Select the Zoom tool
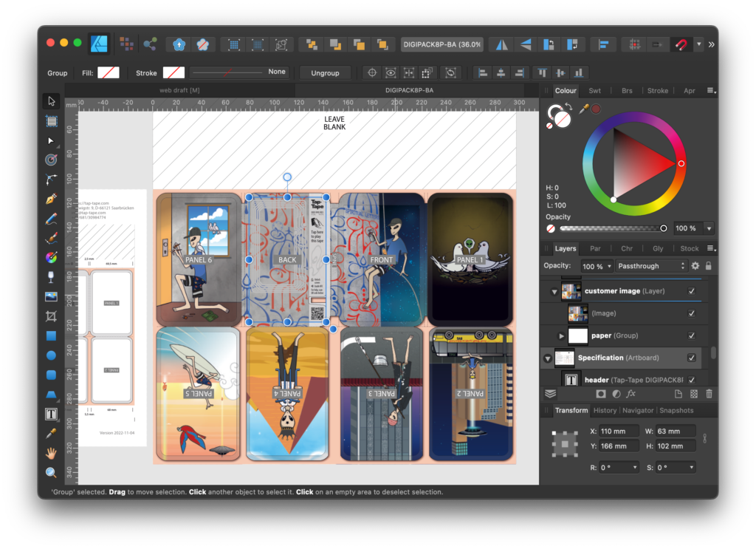The width and height of the screenshot is (756, 549). pos(51,473)
